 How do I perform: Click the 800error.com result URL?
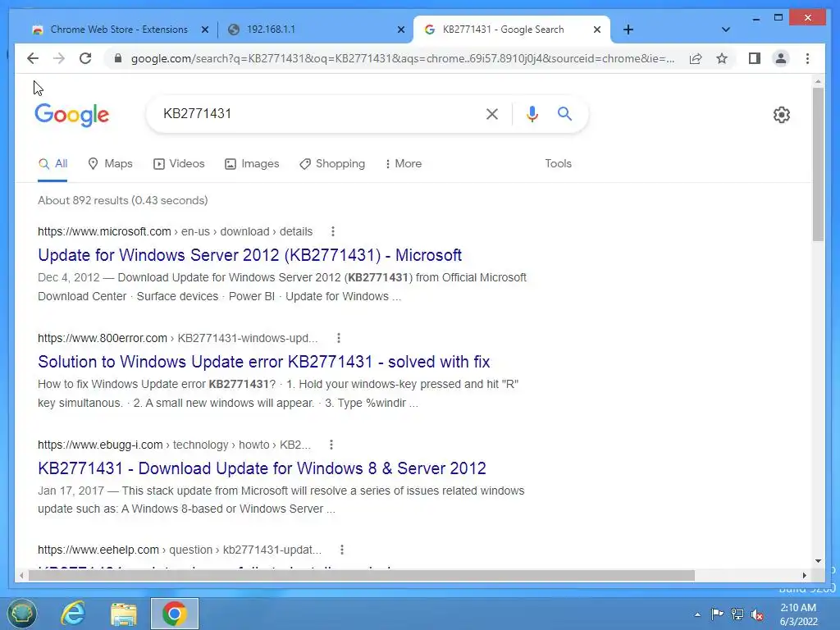point(177,338)
